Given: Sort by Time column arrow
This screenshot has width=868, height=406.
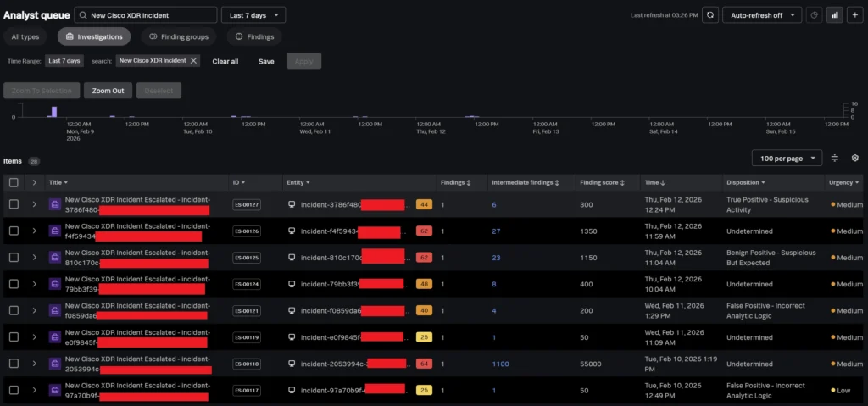Looking at the screenshot, I should point(664,182).
